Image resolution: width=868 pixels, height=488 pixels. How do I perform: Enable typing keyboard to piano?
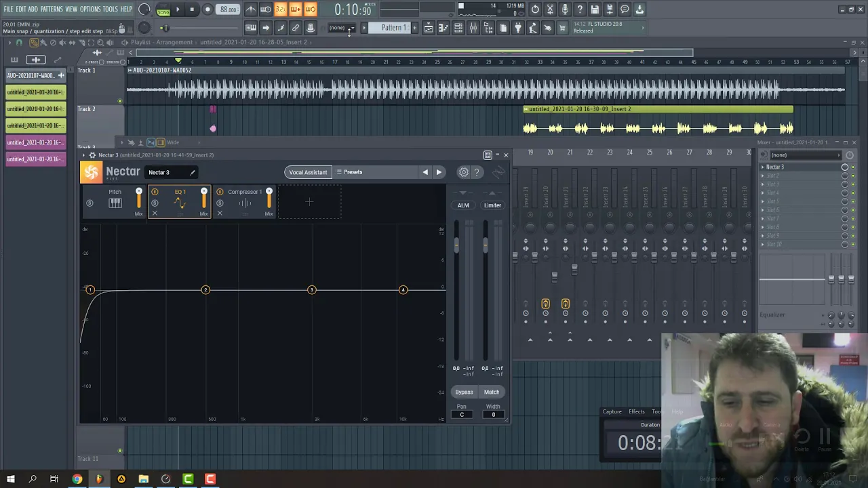point(251,28)
